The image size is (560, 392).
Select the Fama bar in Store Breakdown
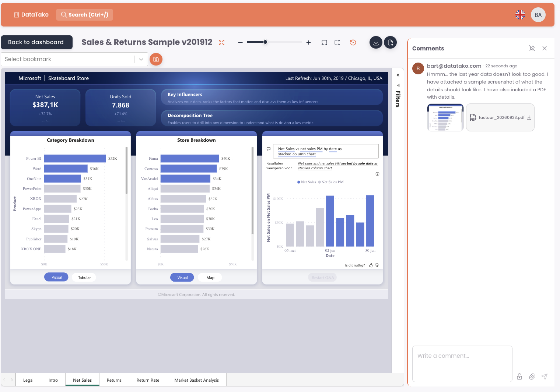[190, 159]
